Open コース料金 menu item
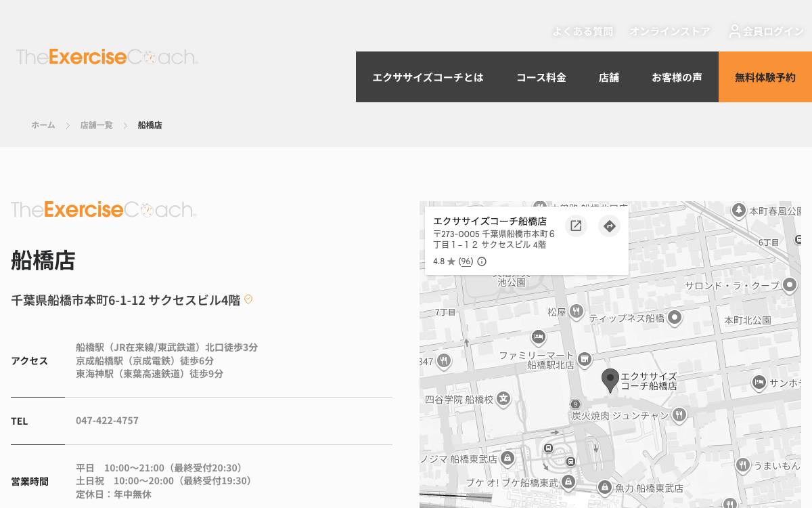This screenshot has height=508, width=812. click(541, 77)
